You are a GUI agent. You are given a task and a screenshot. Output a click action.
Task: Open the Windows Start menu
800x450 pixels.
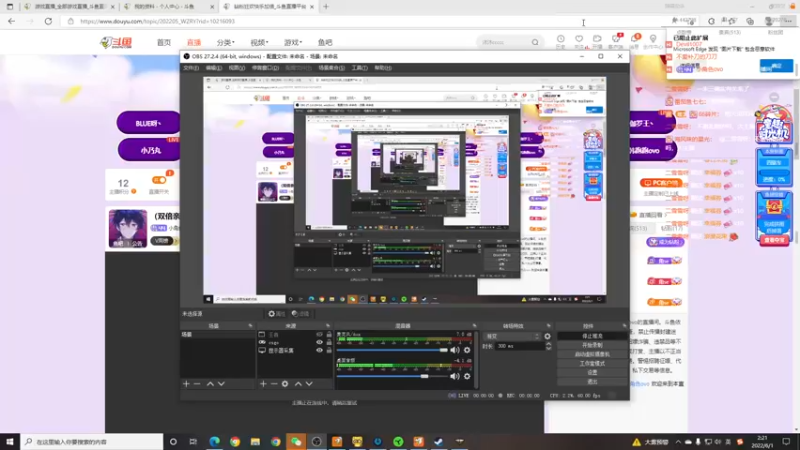click(10, 441)
